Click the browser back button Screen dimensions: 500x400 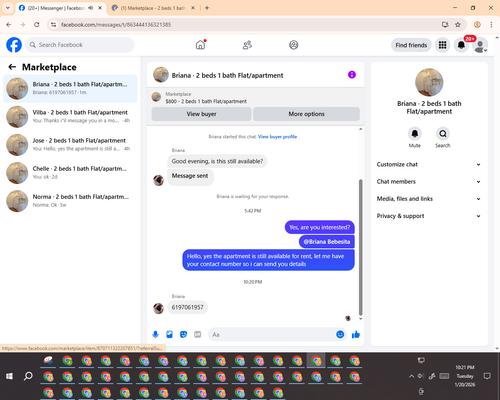[x=9, y=24]
